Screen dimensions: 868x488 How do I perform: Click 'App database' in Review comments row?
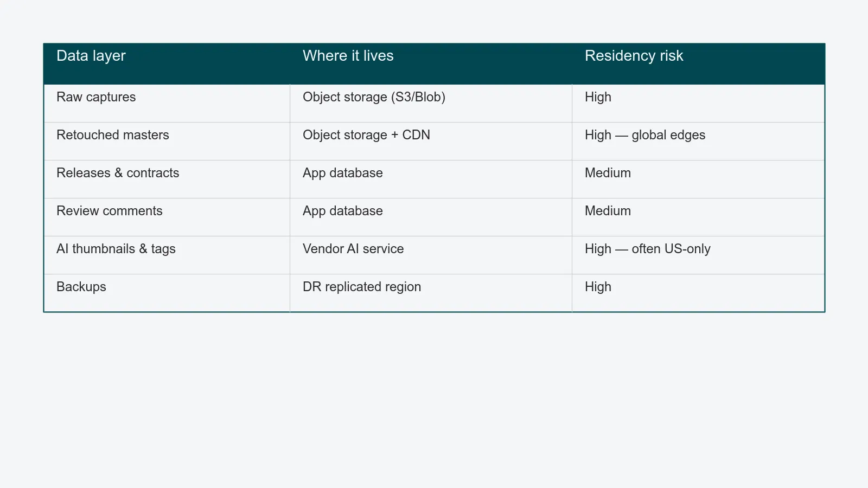tap(431, 217)
